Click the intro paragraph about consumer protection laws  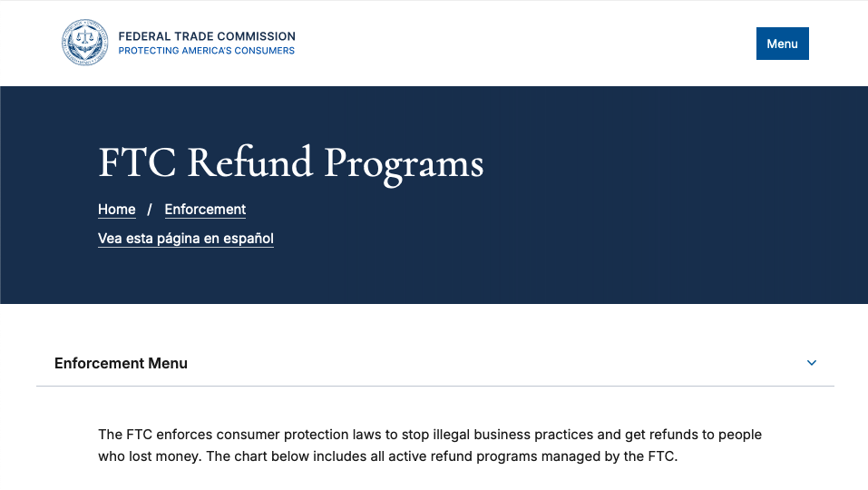click(x=430, y=446)
